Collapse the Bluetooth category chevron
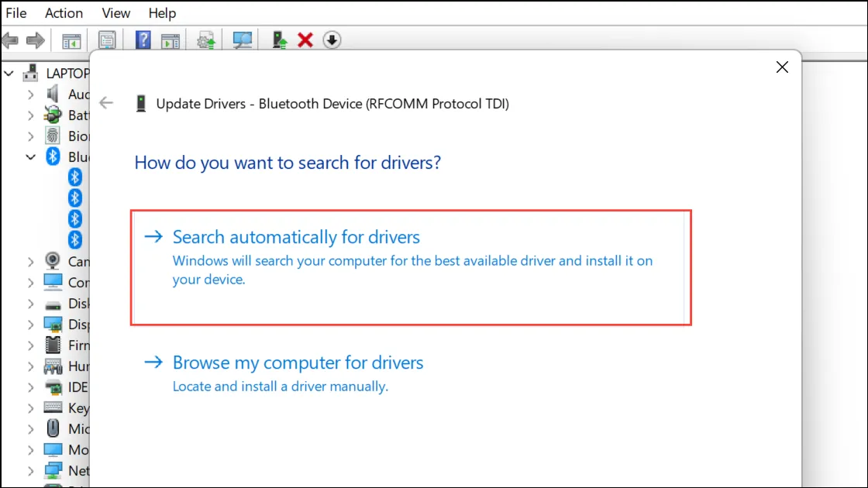Viewport: 868px width, 488px height. (30, 157)
